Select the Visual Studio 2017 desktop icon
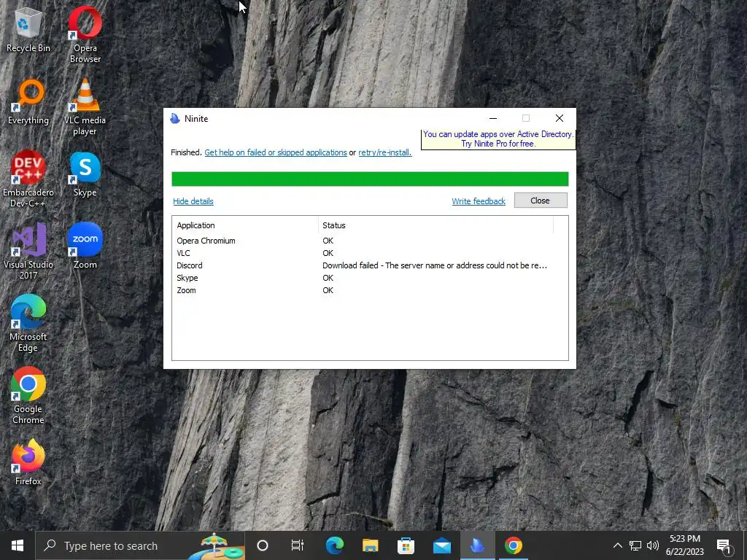The height and width of the screenshot is (560, 747). point(28,252)
